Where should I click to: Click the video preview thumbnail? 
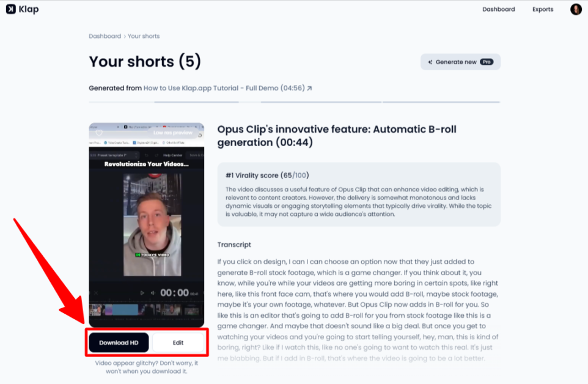(x=147, y=226)
